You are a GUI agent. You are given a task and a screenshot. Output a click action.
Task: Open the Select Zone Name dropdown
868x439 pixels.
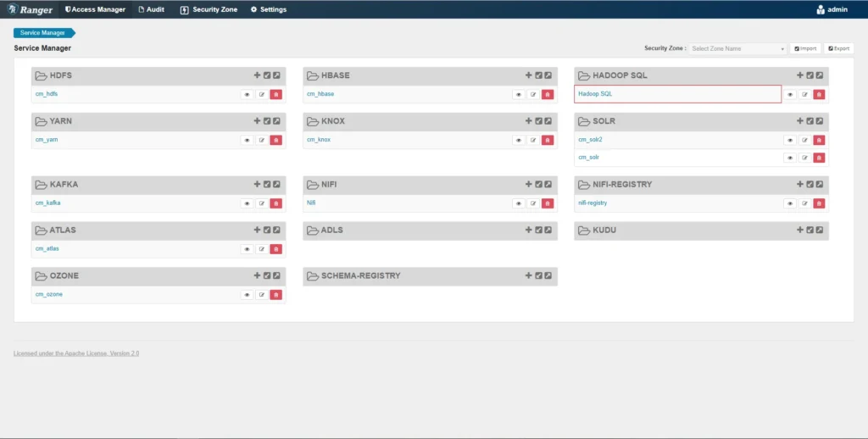coord(737,48)
